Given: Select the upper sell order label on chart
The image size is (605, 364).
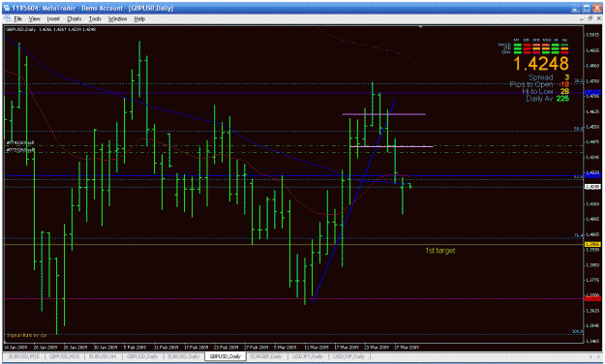Looking at the screenshot, I should (x=20, y=143).
